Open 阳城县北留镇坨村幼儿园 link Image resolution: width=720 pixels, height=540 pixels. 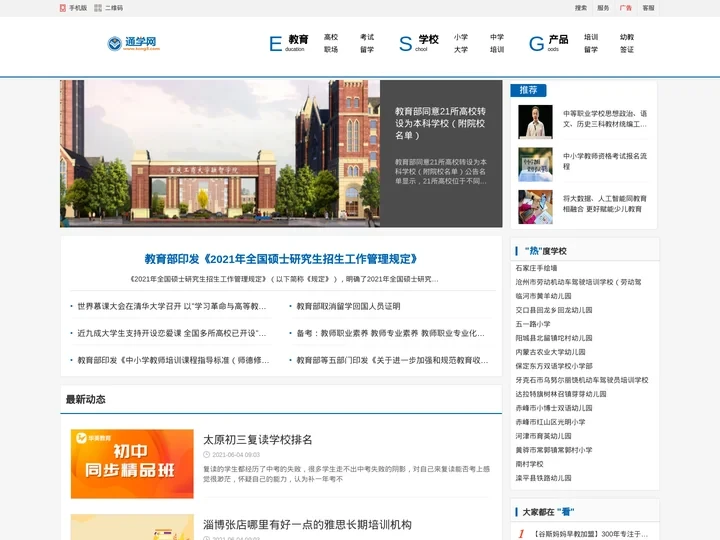tap(554, 338)
